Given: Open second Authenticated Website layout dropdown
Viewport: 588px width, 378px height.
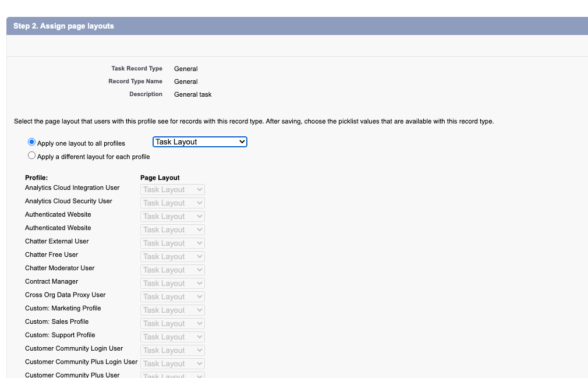Looking at the screenshot, I should point(172,230).
